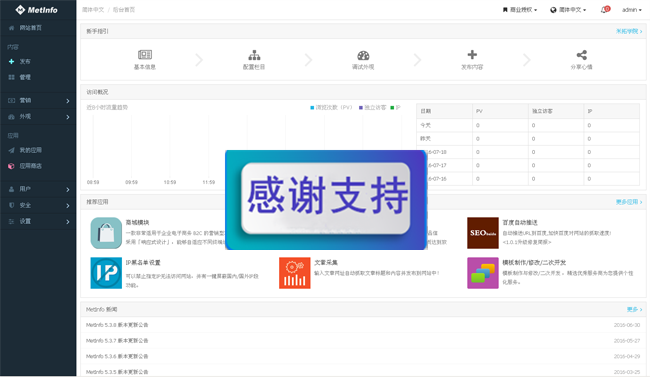This screenshot has width=650, height=377.
Task: Click the 新手指引 panel heading
Action: click(97, 31)
